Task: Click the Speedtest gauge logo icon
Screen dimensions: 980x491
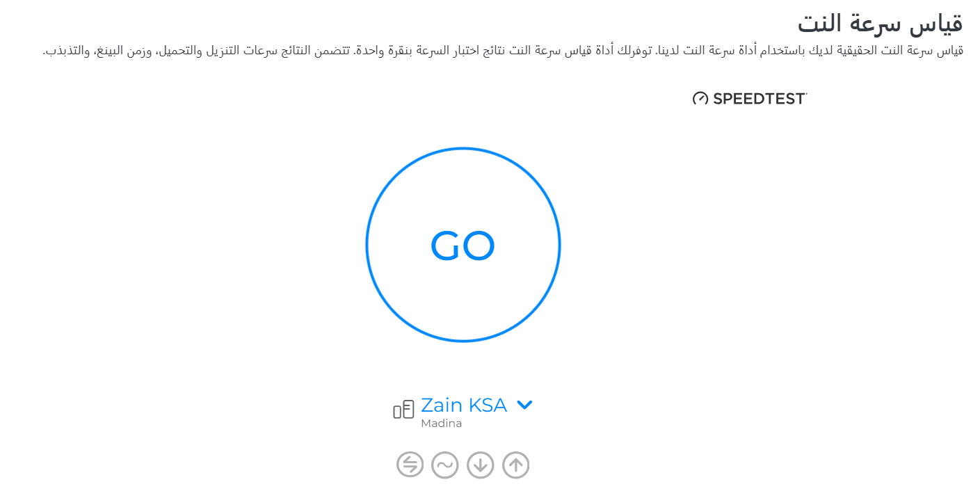Action: tap(700, 99)
